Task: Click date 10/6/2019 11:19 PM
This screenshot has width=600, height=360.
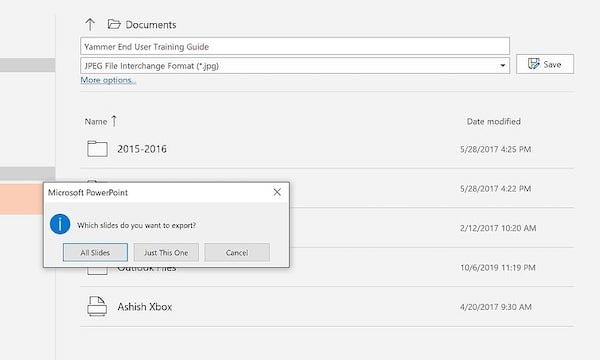Action: [x=498, y=268]
